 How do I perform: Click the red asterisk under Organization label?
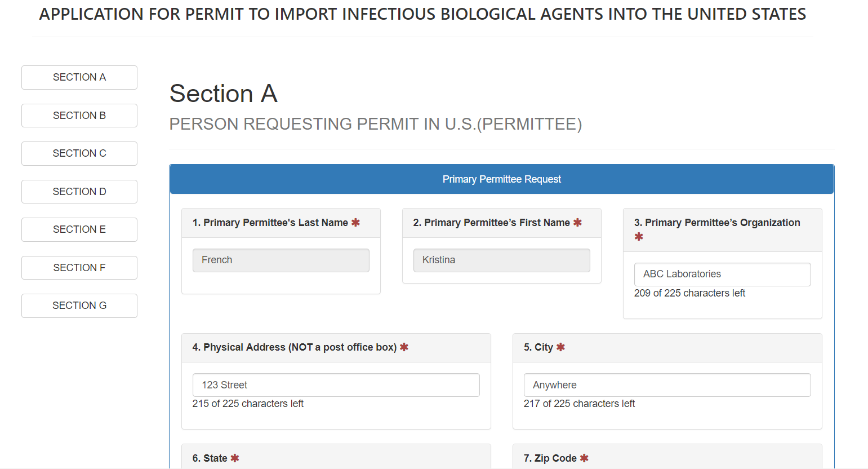tap(639, 237)
